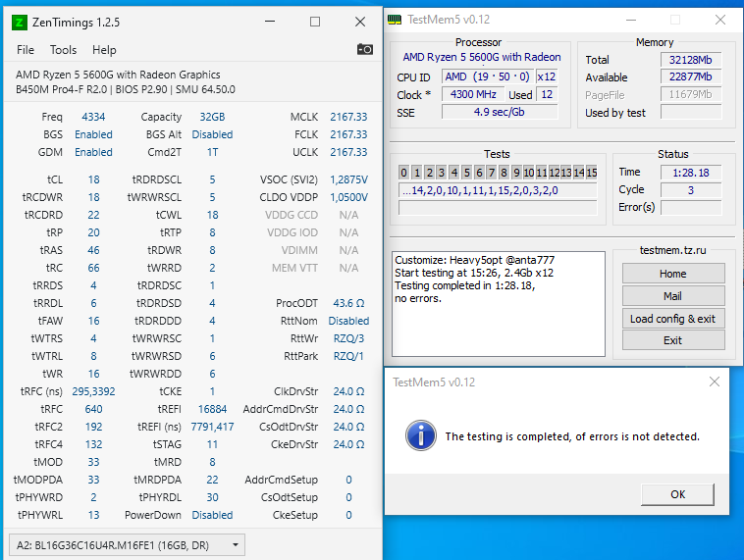Click the tSTAG value 11
This screenshot has height=560, width=744.
pyautogui.click(x=212, y=445)
